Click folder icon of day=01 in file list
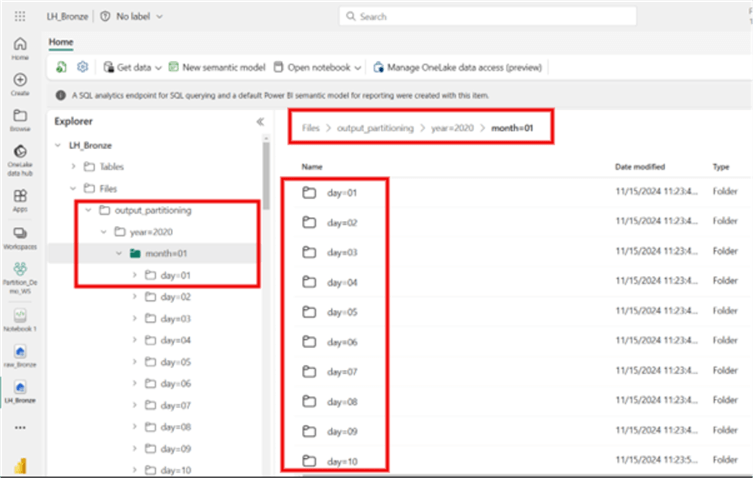 click(x=309, y=193)
